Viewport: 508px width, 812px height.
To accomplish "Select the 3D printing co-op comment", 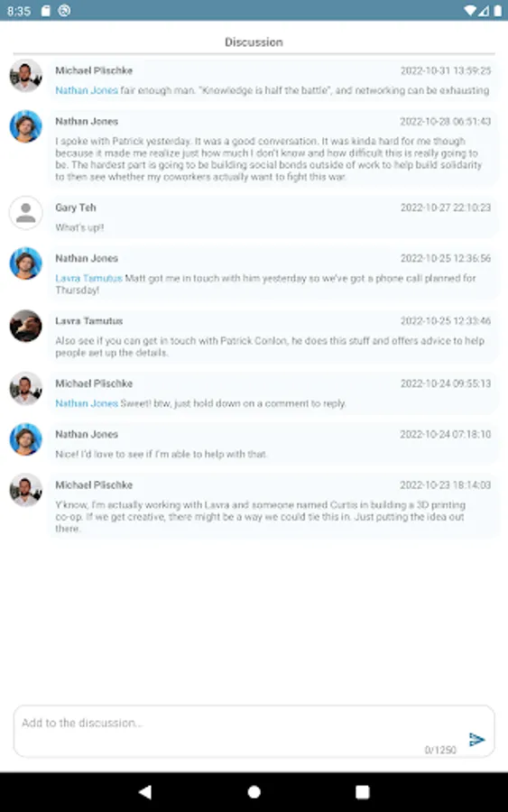I will (273, 506).
